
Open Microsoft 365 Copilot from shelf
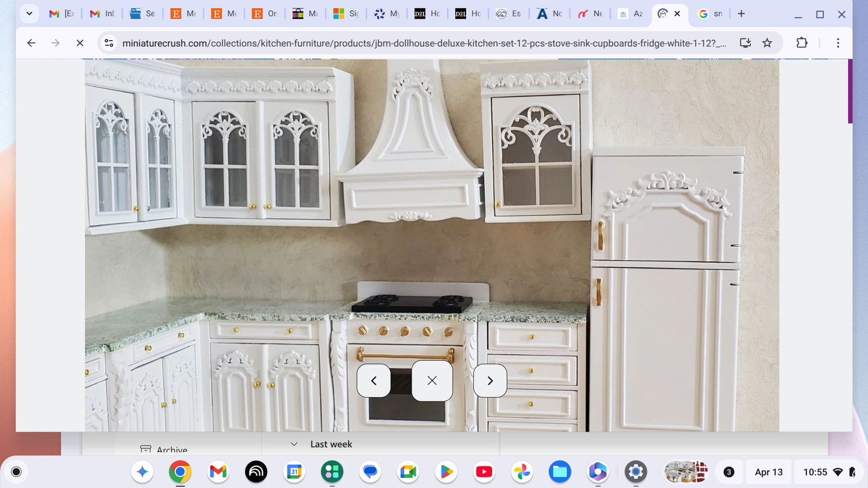click(x=598, y=472)
